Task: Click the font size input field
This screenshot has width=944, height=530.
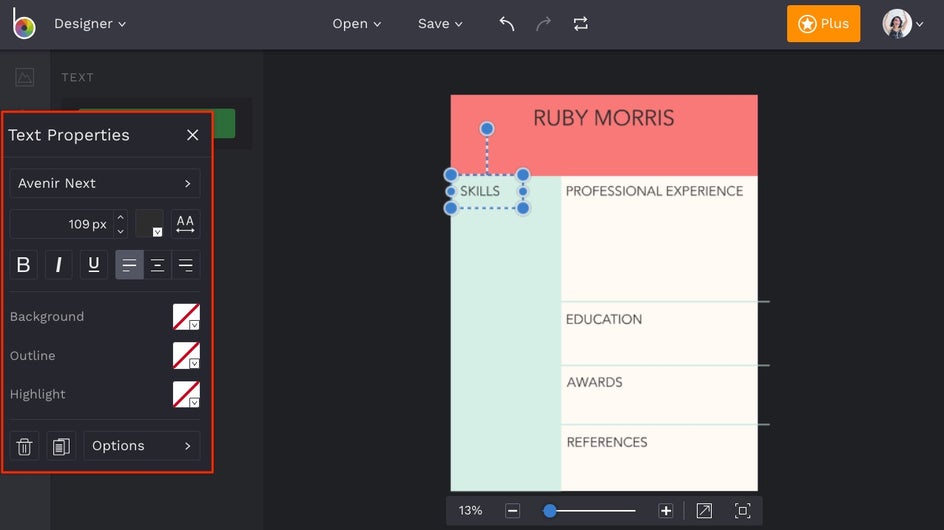Action: tap(62, 224)
